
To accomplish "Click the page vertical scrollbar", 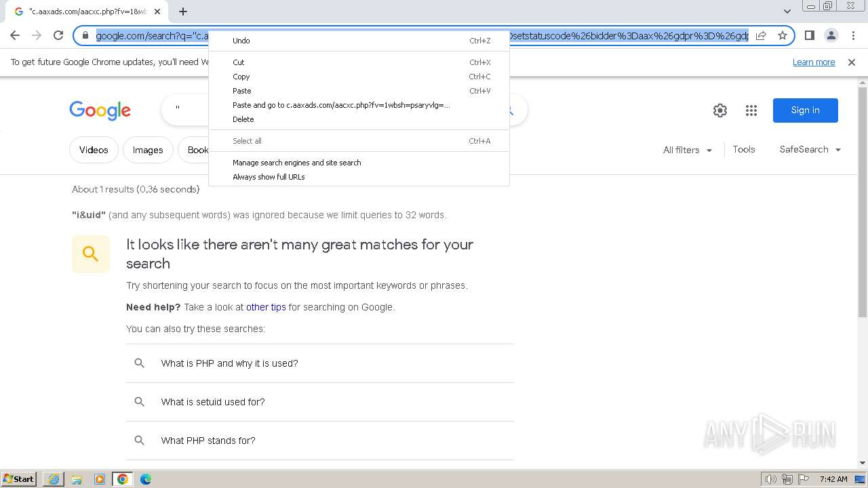I will click(863, 201).
